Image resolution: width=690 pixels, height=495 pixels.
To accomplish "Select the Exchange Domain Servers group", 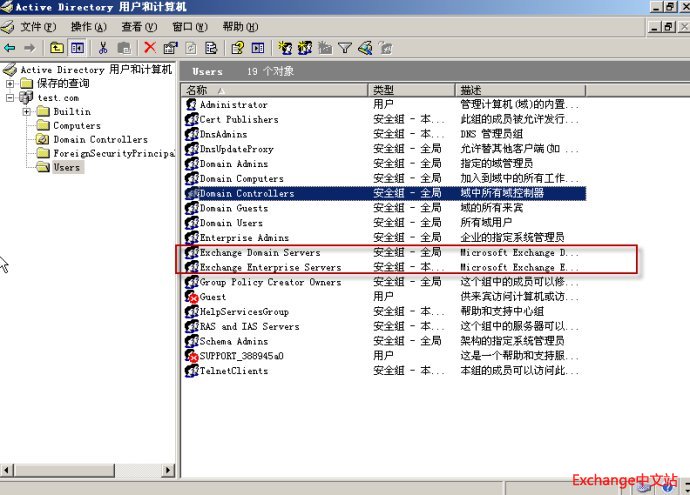I will click(x=259, y=253).
